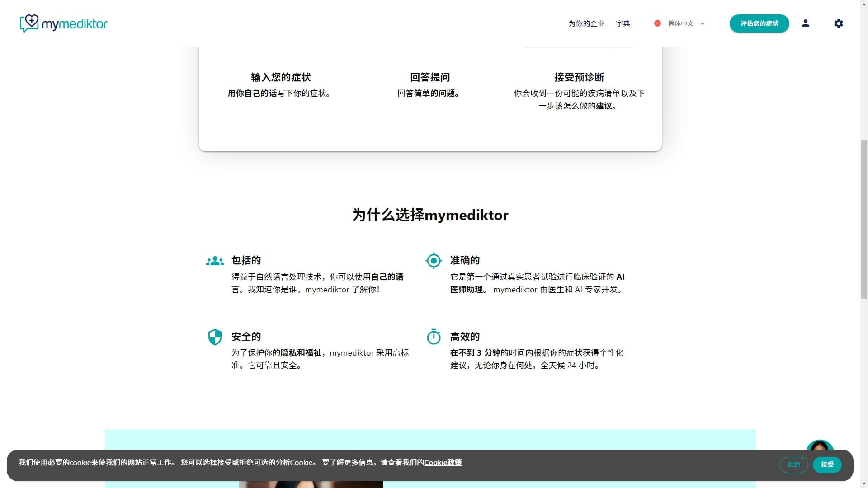868x488 pixels.
Task: Click the description mentioning 隐私和福祉
Action: tap(320, 359)
